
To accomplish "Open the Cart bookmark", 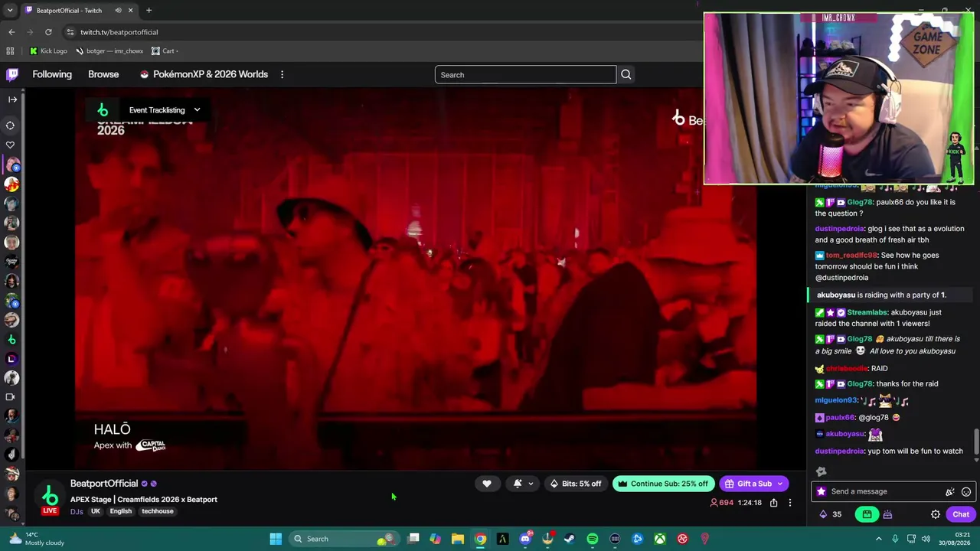I will pos(165,51).
